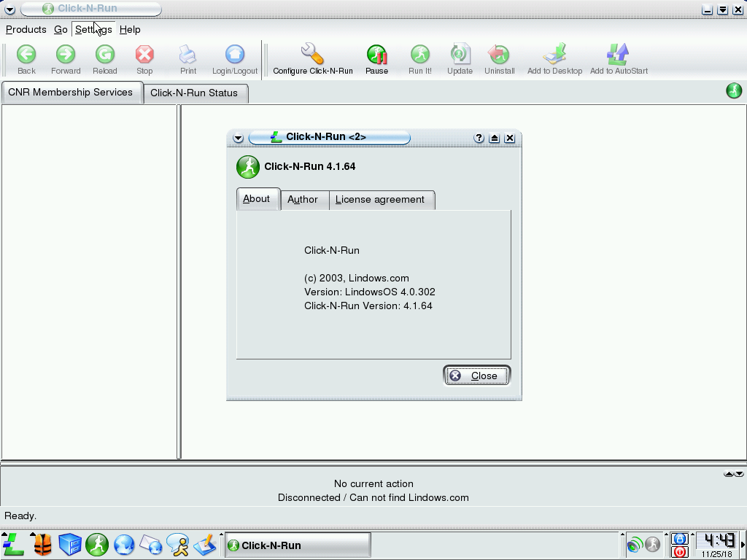Open the Help menu
Viewport: 747px width, 560px height.
click(x=130, y=29)
